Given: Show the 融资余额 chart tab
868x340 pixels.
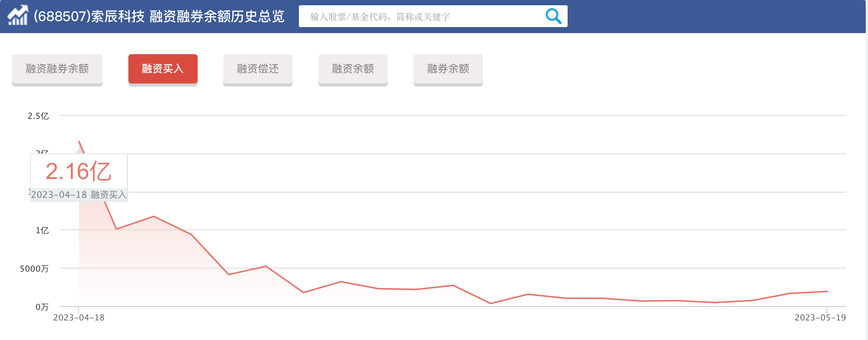Looking at the screenshot, I should point(353,69).
